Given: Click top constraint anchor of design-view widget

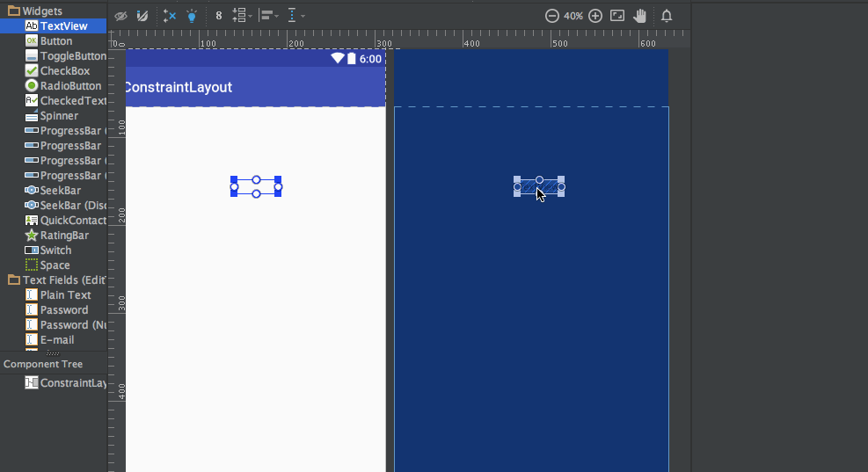Looking at the screenshot, I should tap(256, 180).
